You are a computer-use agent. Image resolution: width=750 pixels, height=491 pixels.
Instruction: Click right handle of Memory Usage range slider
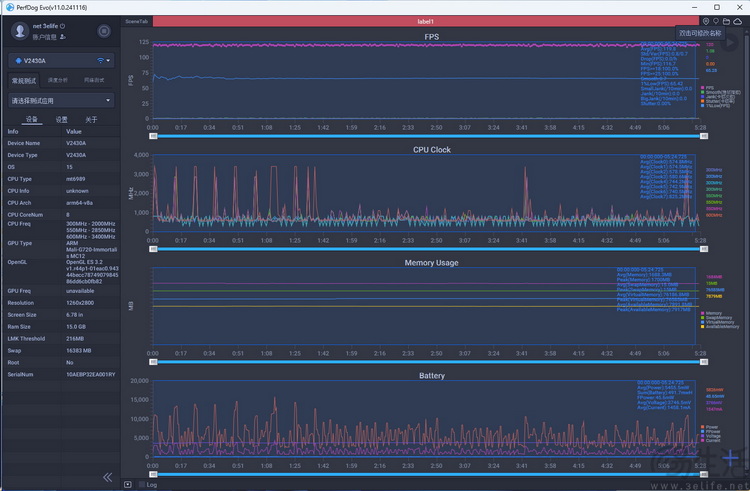pyautogui.click(x=704, y=362)
